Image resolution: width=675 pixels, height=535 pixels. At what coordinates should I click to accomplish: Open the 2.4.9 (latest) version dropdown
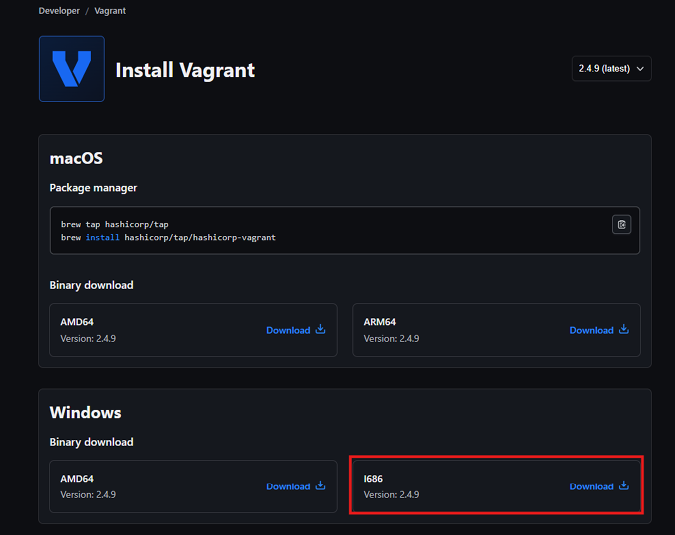point(611,69)
